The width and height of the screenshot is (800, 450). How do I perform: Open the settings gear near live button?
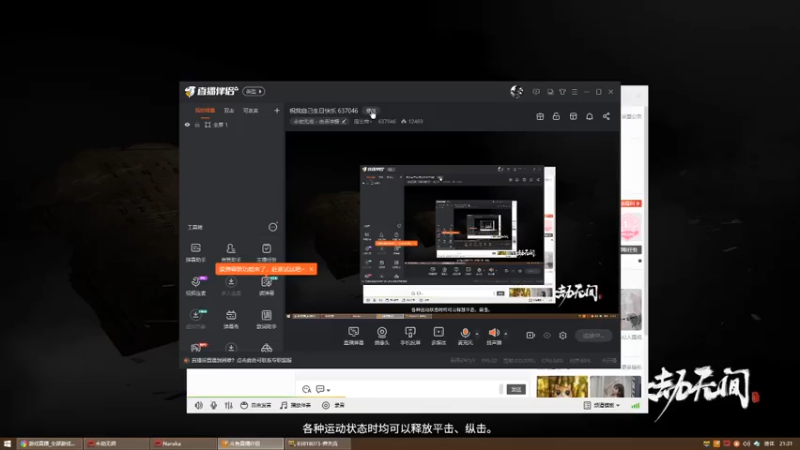[563, 335]
